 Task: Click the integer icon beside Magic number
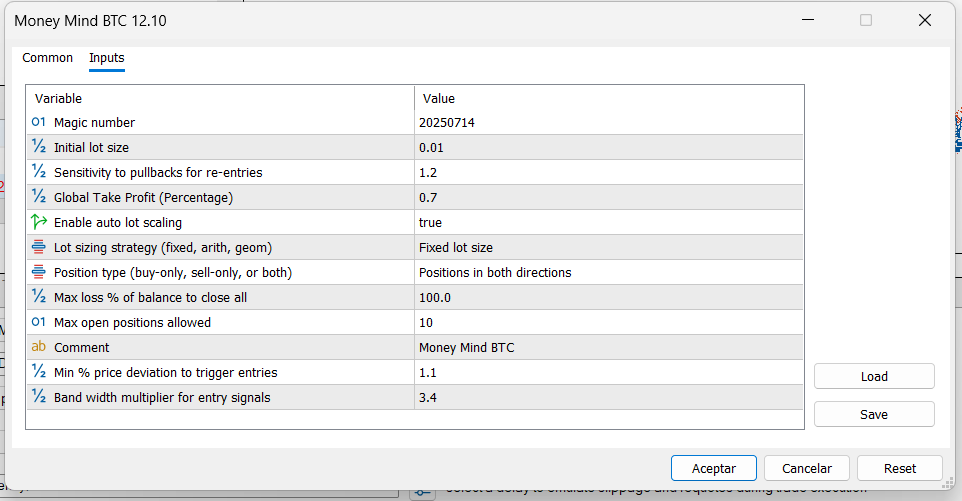tap(39, 122)
